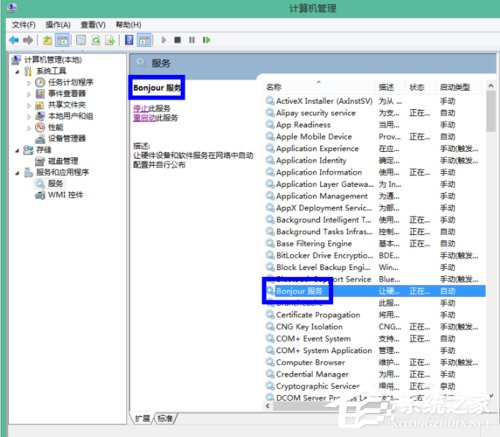Click the Refresh toolbar icon
The image size is (500, 437).
point(96,40)
